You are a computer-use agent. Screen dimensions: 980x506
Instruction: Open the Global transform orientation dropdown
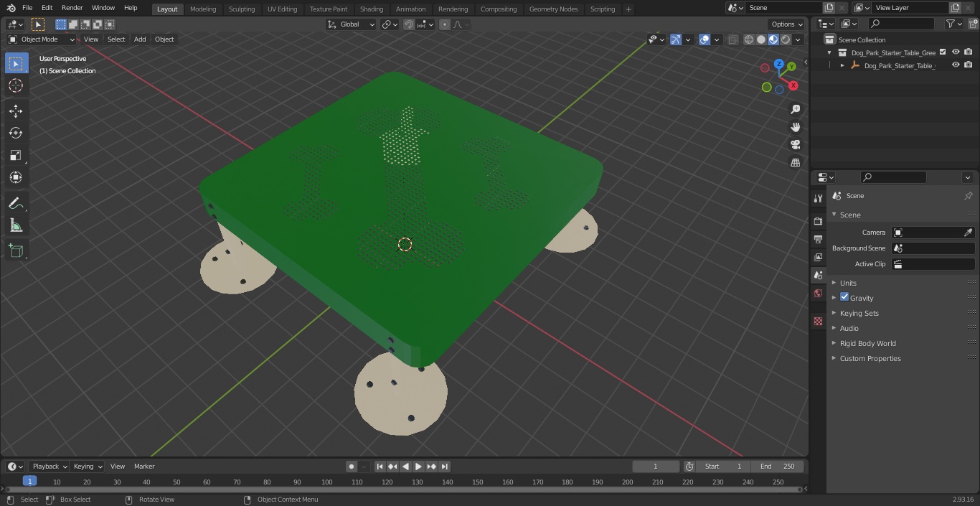click(351, 24)
